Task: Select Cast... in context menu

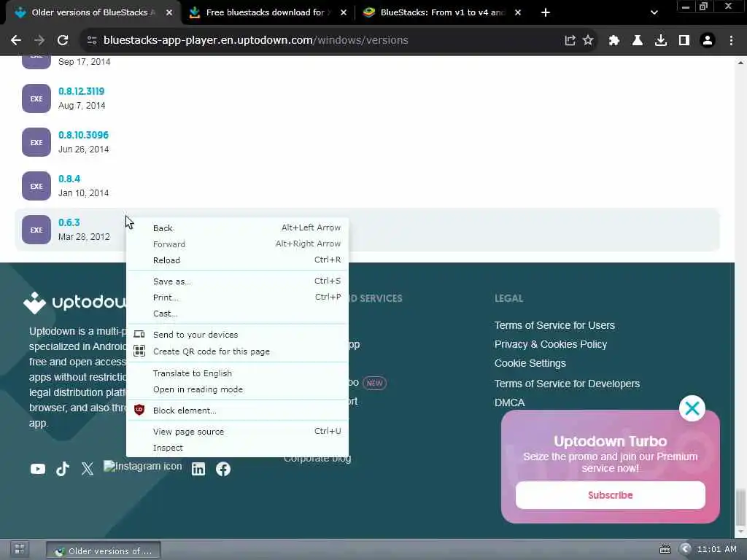Action: click(x=237, y=314)
